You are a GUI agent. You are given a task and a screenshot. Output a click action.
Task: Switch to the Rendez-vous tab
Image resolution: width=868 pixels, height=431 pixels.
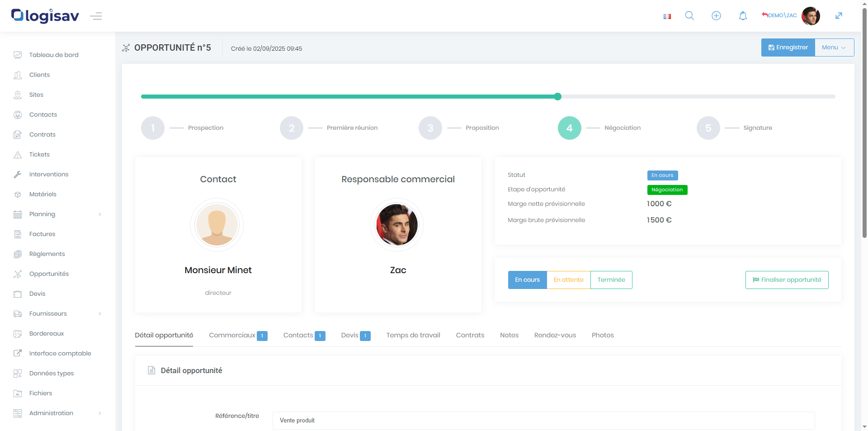coord(555,335)
